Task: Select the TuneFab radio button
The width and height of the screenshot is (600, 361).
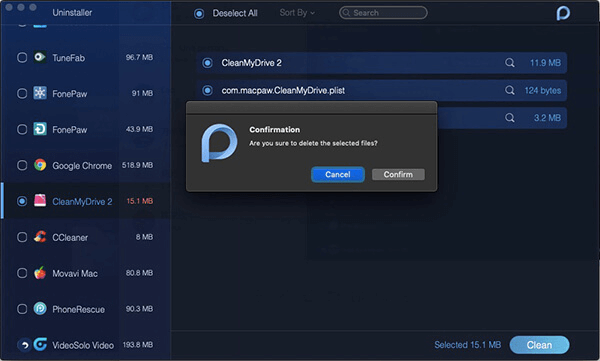Action: pos(22,57)
